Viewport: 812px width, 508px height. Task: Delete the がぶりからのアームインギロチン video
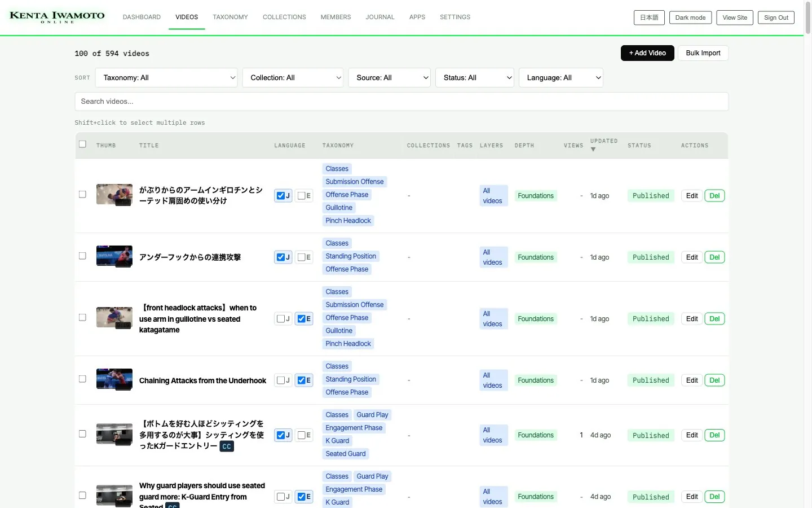[x=714, y=196]
